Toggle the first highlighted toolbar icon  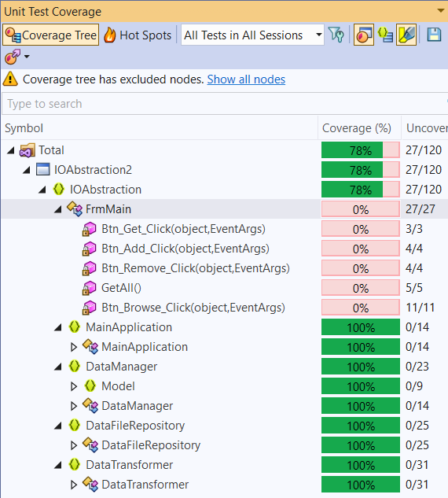[x=364, y=35]
